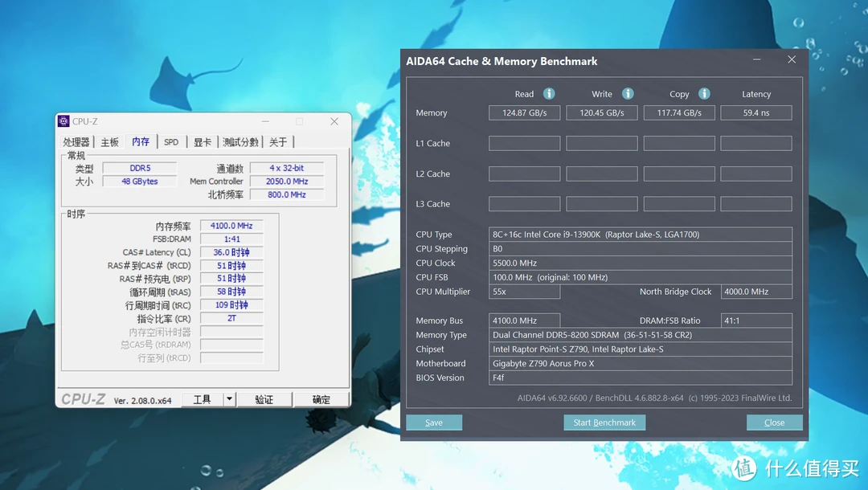Click the Write info icon
Viewport: 868px width, 490px height.
pyautogui.click(x=628, y=94)
